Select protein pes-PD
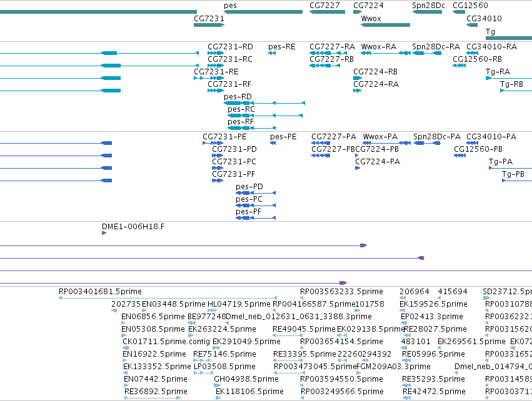532x401 pixels. click(x=256, y=193)
